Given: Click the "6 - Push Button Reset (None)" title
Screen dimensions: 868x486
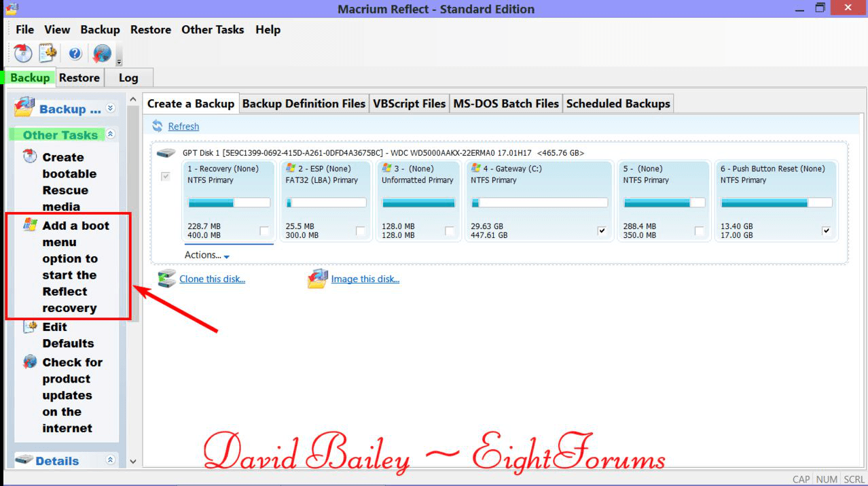Looking at the screenshot, I should click(773, 169).
